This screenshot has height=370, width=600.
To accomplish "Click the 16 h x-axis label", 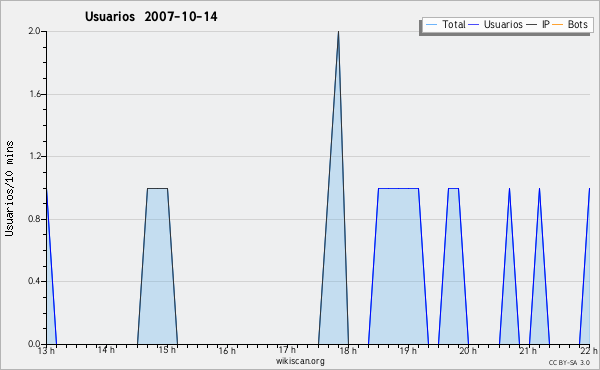I will tap(227, 350).
